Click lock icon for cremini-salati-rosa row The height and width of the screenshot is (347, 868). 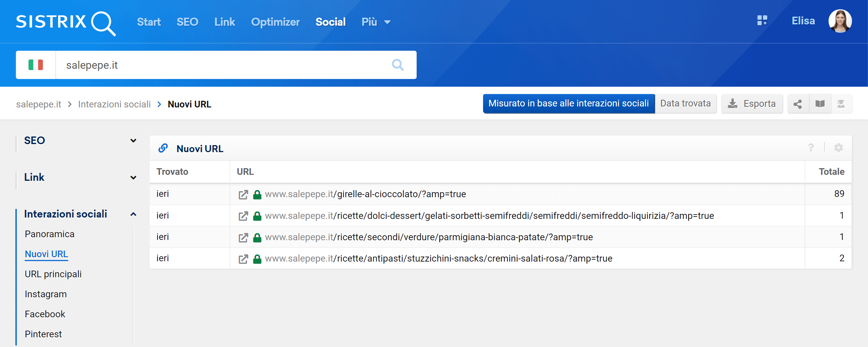click(257, 259)
